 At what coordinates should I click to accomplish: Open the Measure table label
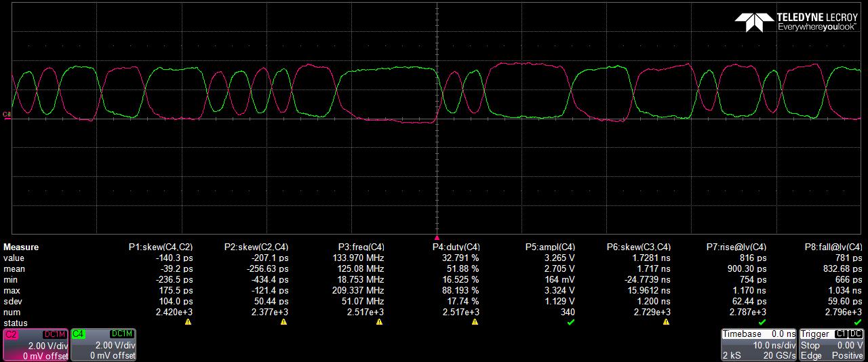tap(21, 247)
